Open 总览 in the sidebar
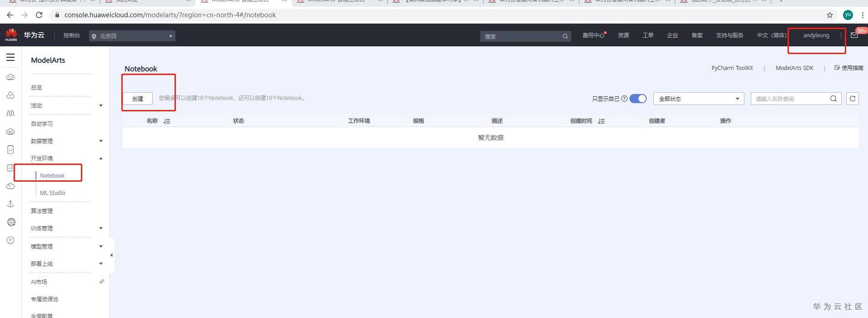This screenshot has height=318, width=868. (36, 87)
